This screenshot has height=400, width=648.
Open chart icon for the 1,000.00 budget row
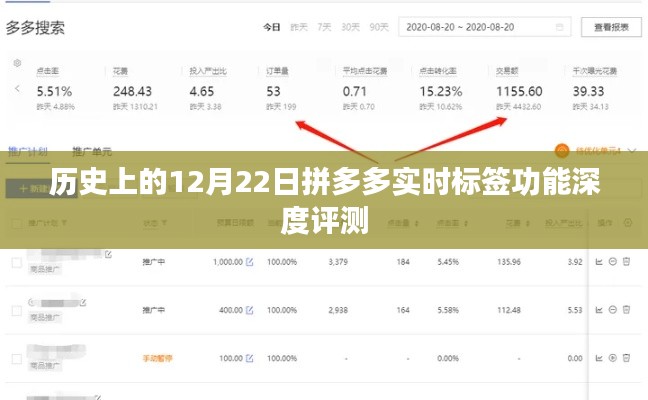pos(599,262)
